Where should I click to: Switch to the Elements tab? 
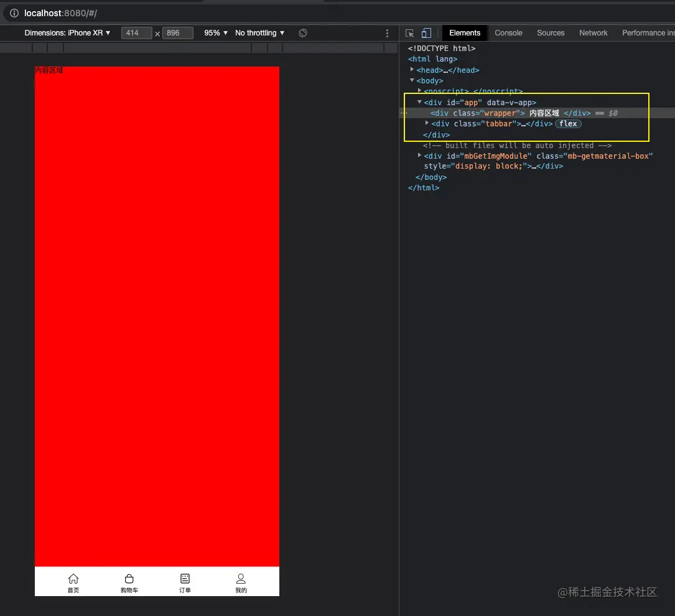pos(465,33)
